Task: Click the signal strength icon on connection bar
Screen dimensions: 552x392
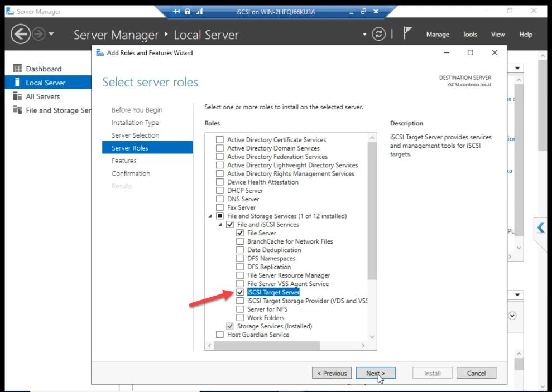Action: (199, 12)
